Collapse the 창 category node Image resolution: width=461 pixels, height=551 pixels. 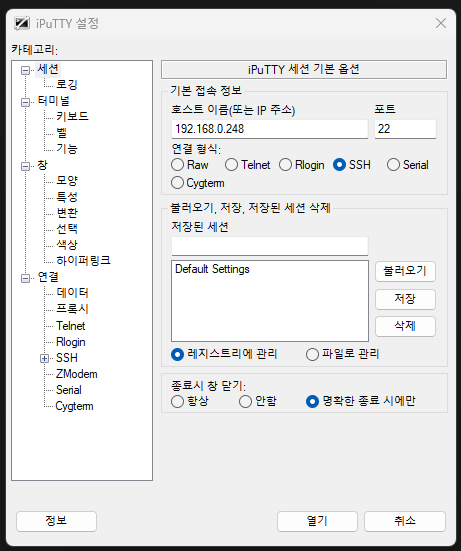[25, 166]
